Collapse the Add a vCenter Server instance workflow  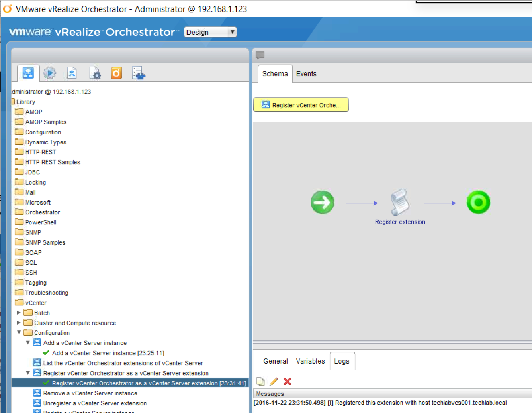28,342
